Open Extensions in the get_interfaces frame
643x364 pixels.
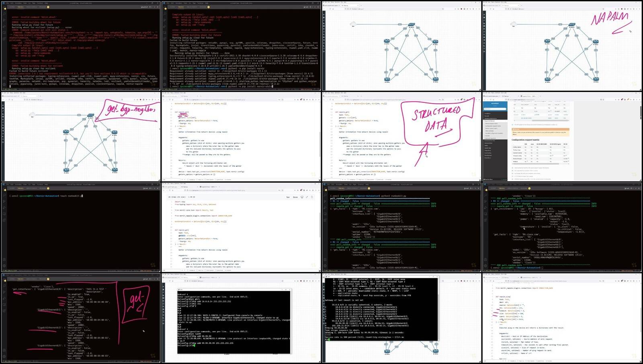4,311
